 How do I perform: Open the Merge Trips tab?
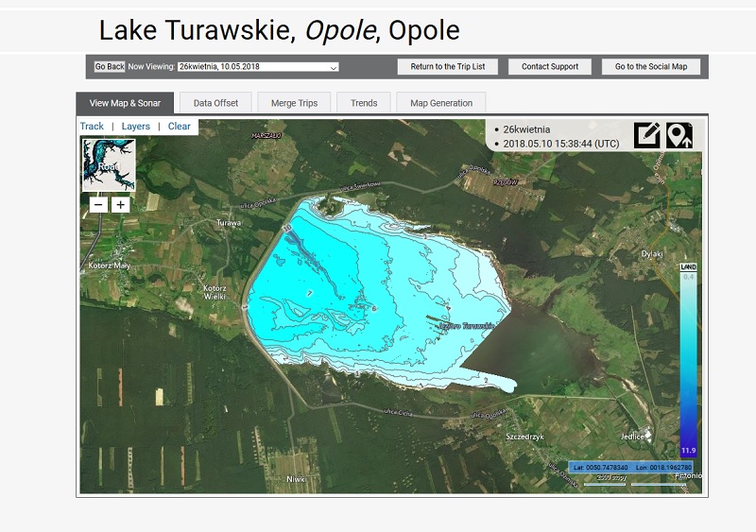point(294,103)
